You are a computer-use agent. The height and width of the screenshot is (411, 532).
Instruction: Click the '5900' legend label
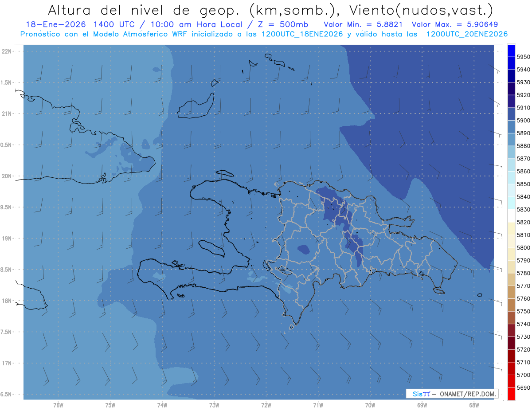click(x=523, y=121)
